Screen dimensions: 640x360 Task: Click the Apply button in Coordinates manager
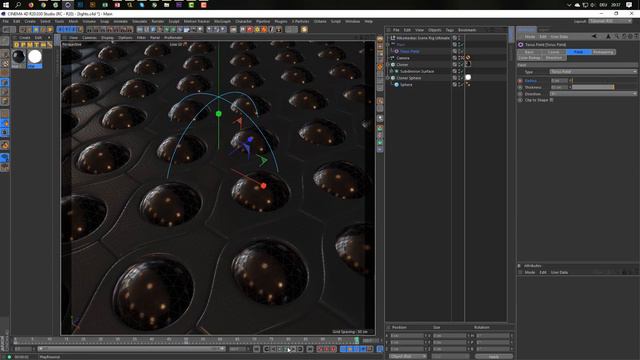click(493, 357)
